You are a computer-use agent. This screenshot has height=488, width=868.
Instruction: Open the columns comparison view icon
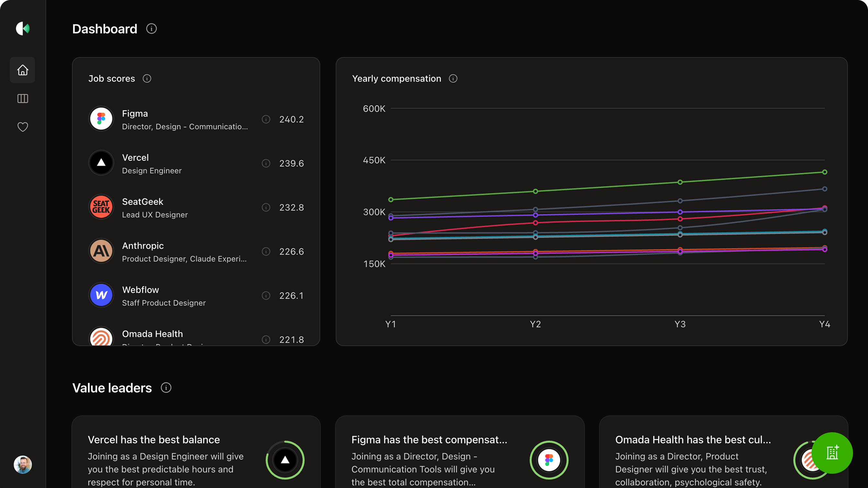pyautogui.click(x=23, y=99)
